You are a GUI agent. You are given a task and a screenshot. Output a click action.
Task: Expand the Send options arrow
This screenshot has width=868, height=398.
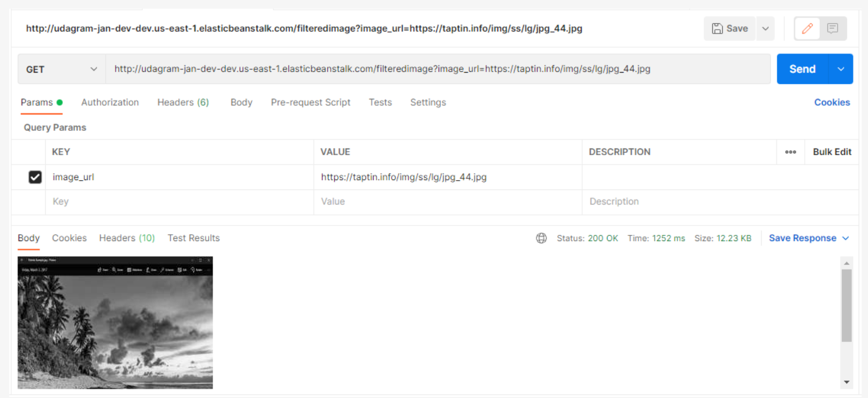841,69
